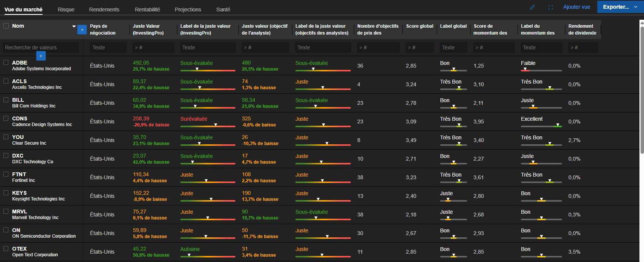Click the blue plus button beside Nom header
This screenshot has width=644, height=262.
click(x=82, y=30)
